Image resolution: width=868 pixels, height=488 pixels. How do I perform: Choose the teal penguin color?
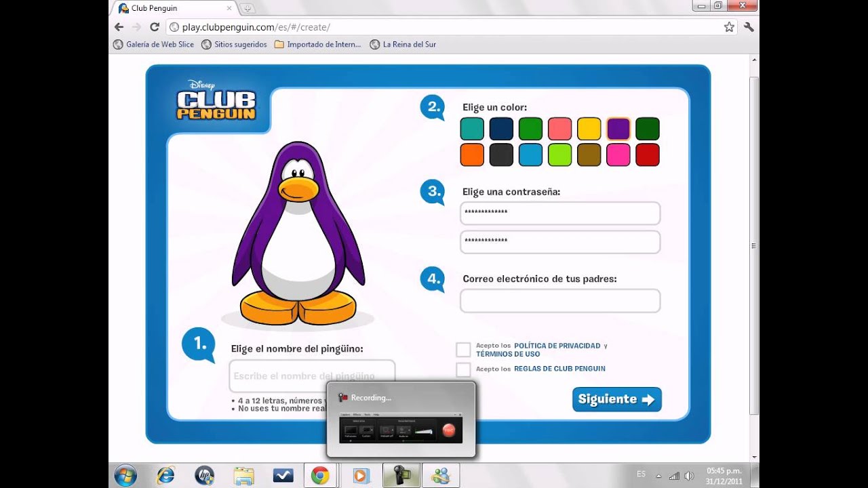[472, 129]
